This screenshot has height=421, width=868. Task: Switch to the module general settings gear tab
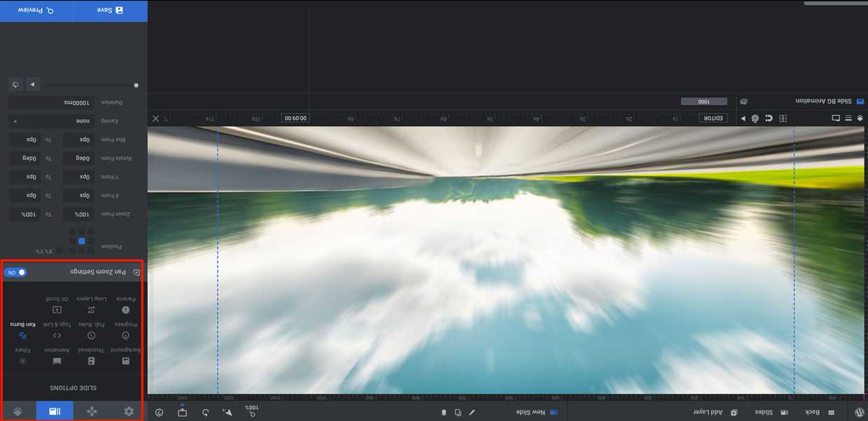tap(128, 411)
